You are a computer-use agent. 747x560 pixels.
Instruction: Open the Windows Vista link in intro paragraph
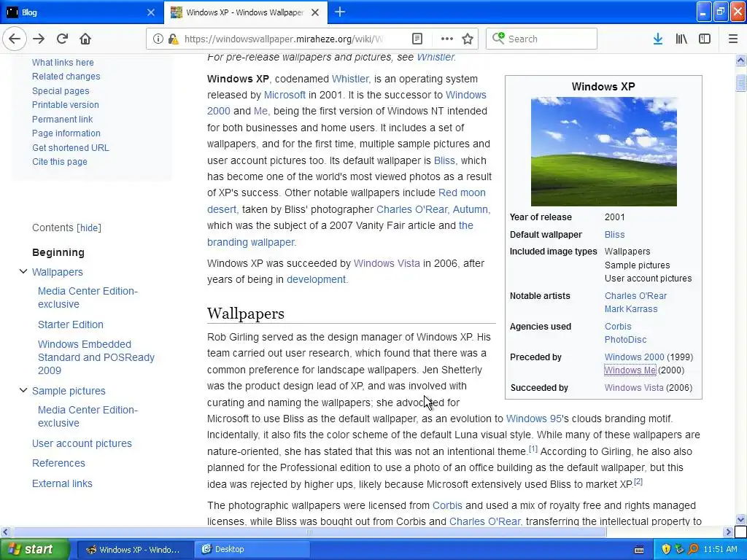pos(387,263)
